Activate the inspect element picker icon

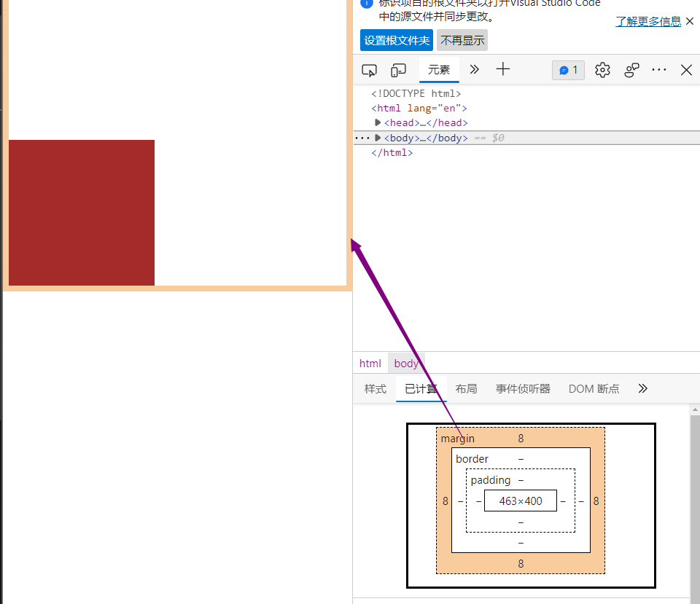(369, 70)
